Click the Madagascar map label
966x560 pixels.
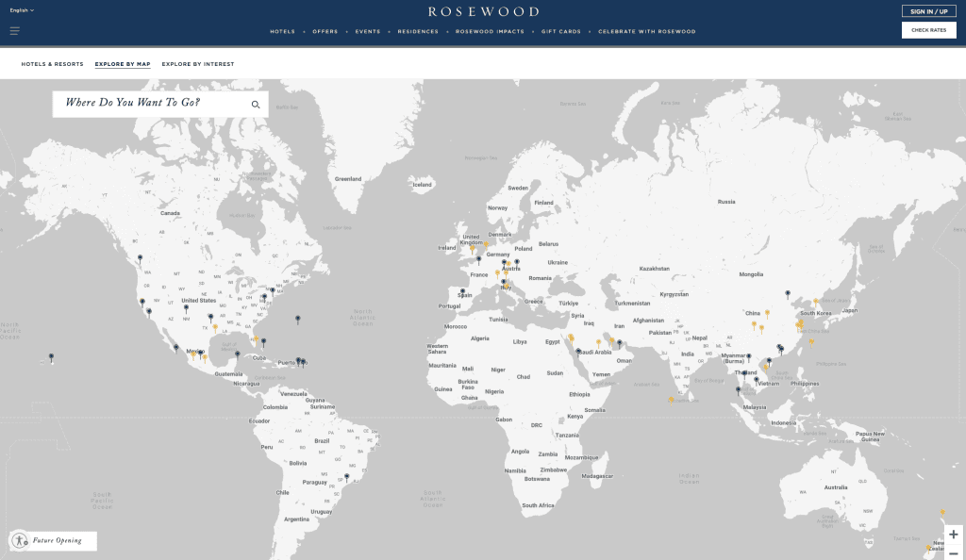(x=597, y=476)
